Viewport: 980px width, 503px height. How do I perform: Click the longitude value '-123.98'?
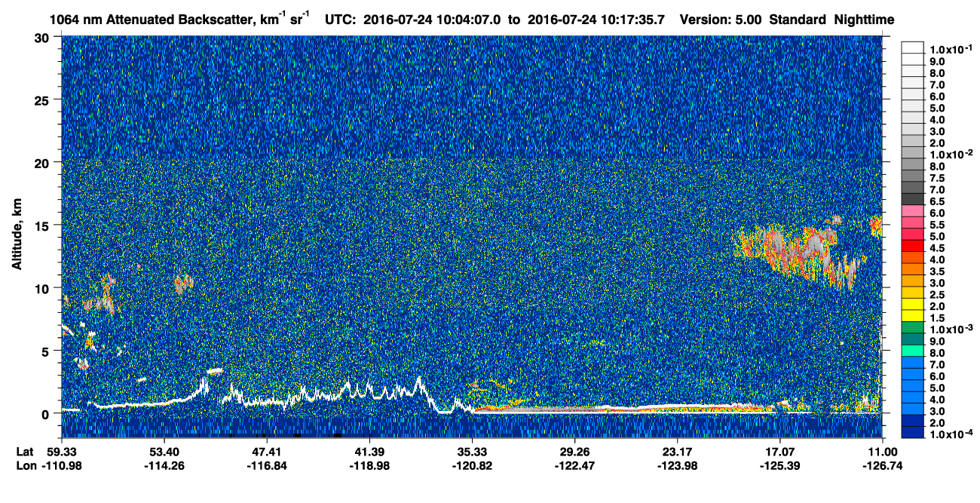pos(677,465)
